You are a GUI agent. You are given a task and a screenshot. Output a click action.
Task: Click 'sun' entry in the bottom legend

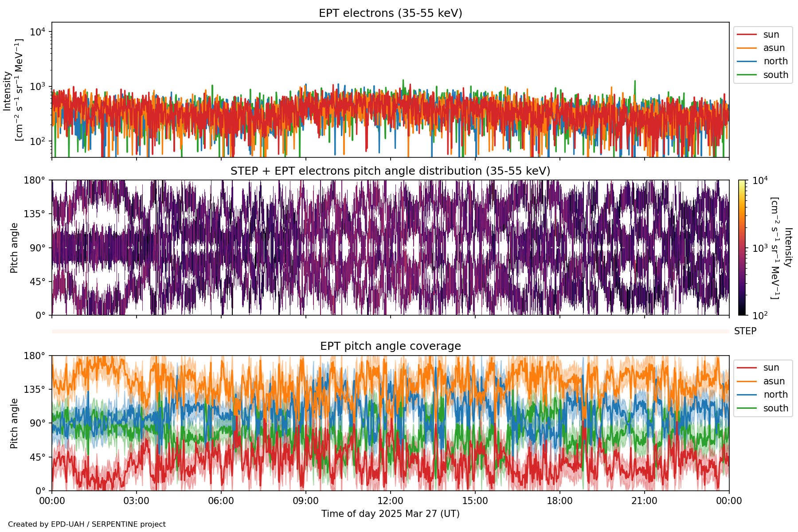click(x=771, y=368)
